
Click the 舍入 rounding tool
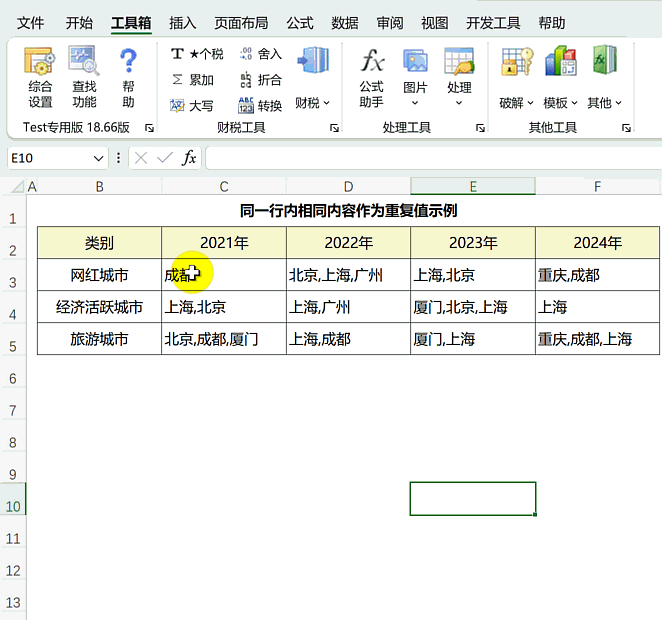tap(261, 54)
